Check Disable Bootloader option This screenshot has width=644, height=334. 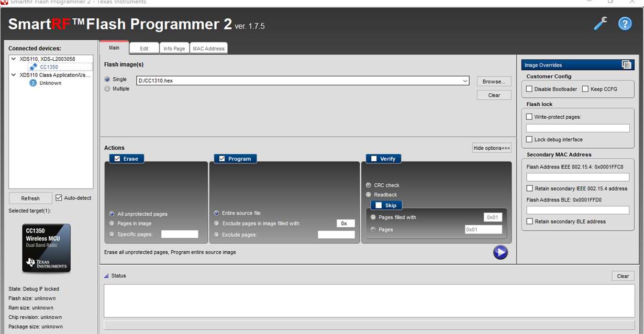click(529, 89)
